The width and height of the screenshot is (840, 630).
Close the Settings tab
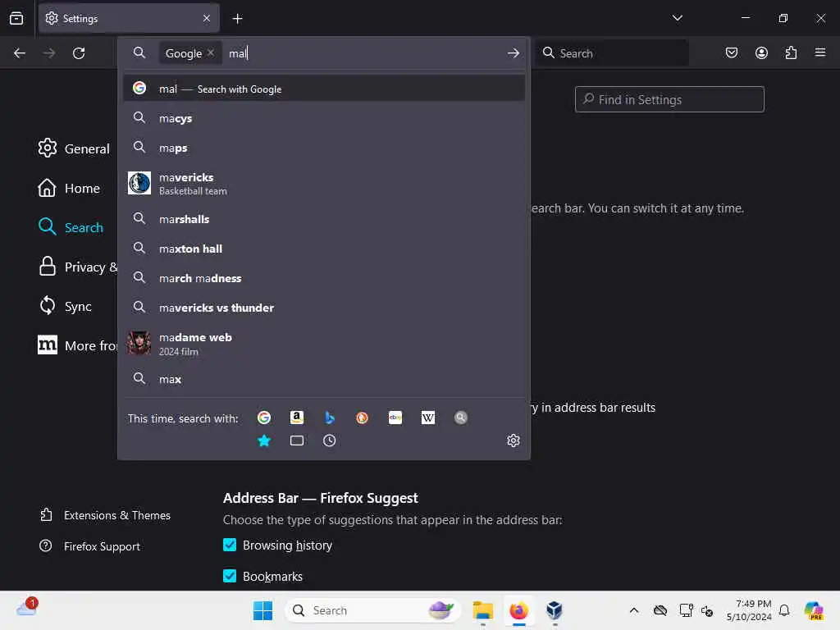(x=207, y=19)
